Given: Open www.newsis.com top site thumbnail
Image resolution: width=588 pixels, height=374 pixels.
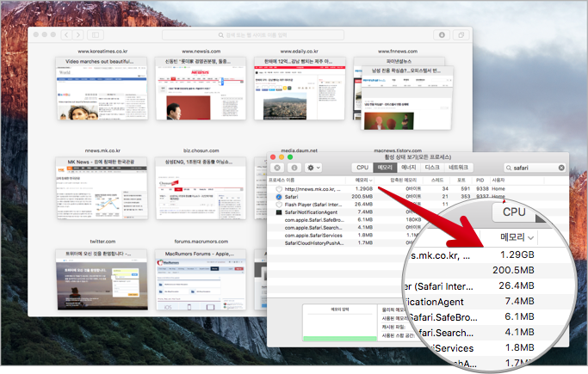Looking at the screenshot, I should (x=201, y=89).
